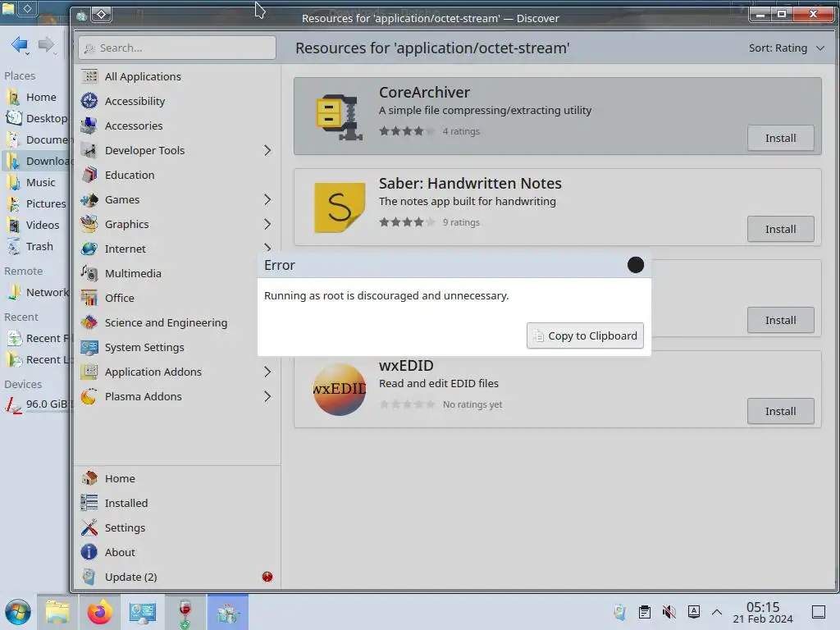Select System Settings category icon
840x630 pixels.
coord(89,347)
